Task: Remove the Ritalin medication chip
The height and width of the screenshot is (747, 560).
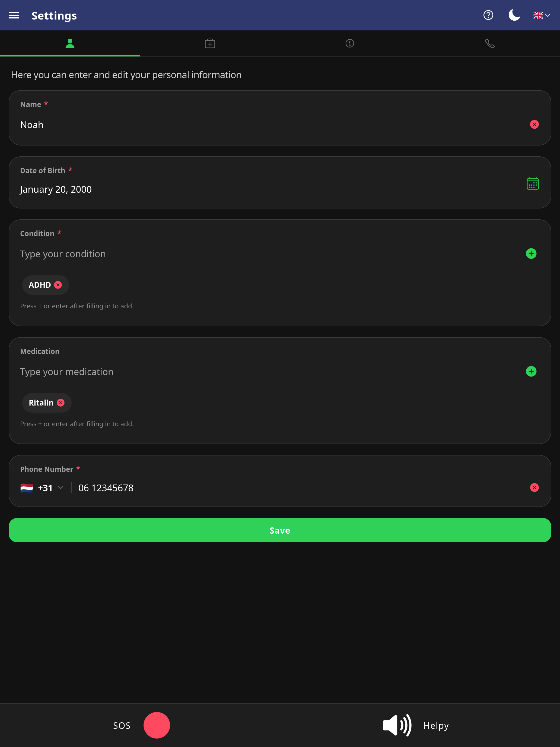Action: tap(61, 403)
